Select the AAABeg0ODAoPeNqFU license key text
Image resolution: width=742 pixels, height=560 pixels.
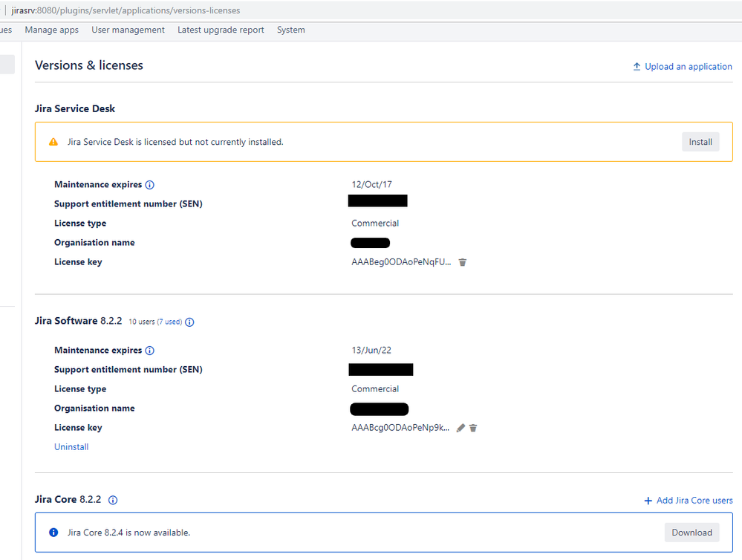point(401,262)
